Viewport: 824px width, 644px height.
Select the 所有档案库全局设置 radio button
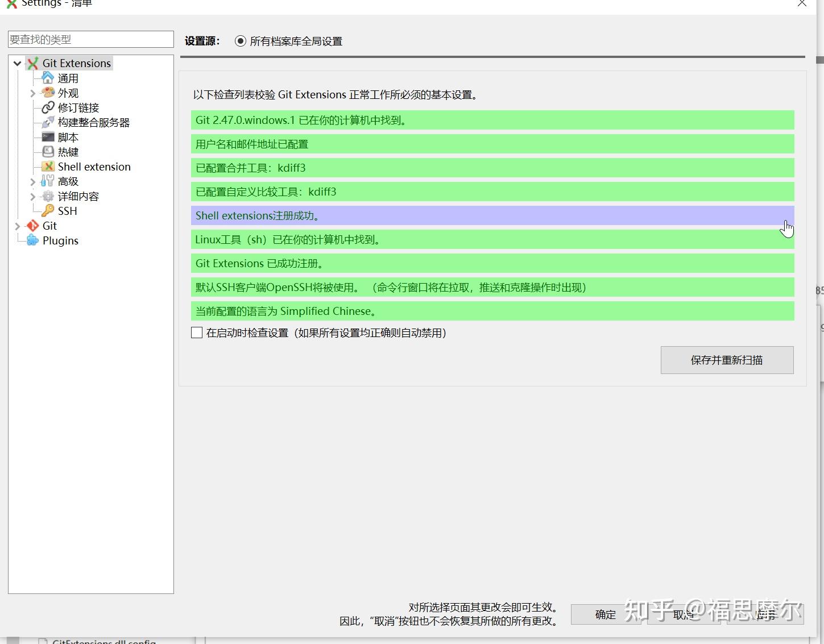pos(241,41)
